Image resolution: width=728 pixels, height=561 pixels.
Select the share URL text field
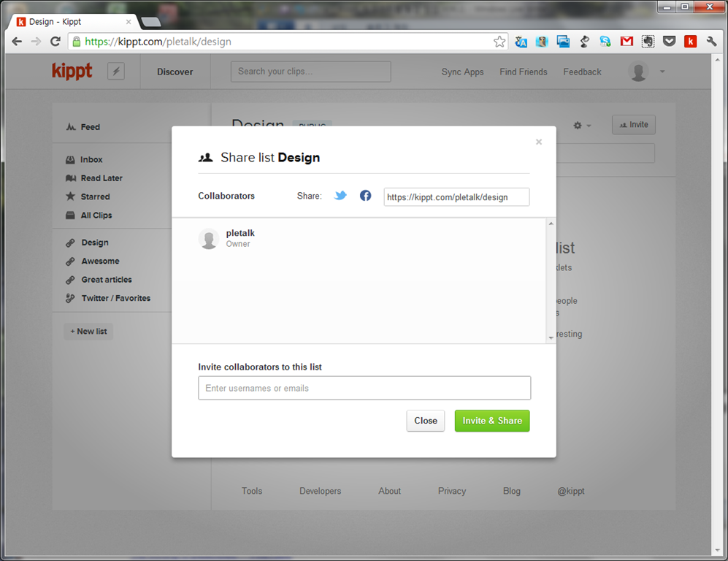456,197
